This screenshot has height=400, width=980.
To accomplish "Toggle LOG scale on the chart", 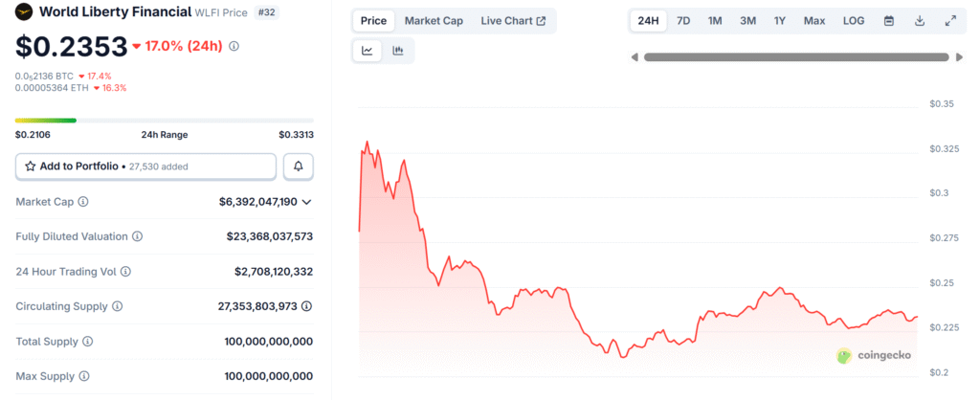I will (853, 21).
